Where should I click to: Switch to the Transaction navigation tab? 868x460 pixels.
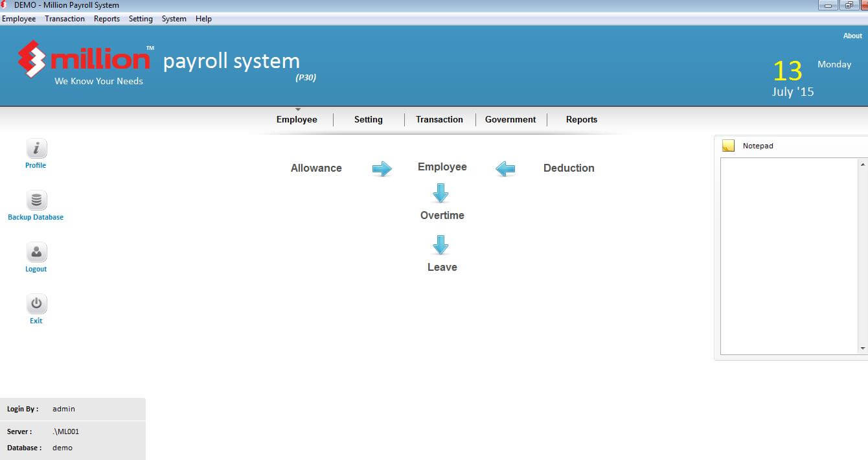(439, 119)
